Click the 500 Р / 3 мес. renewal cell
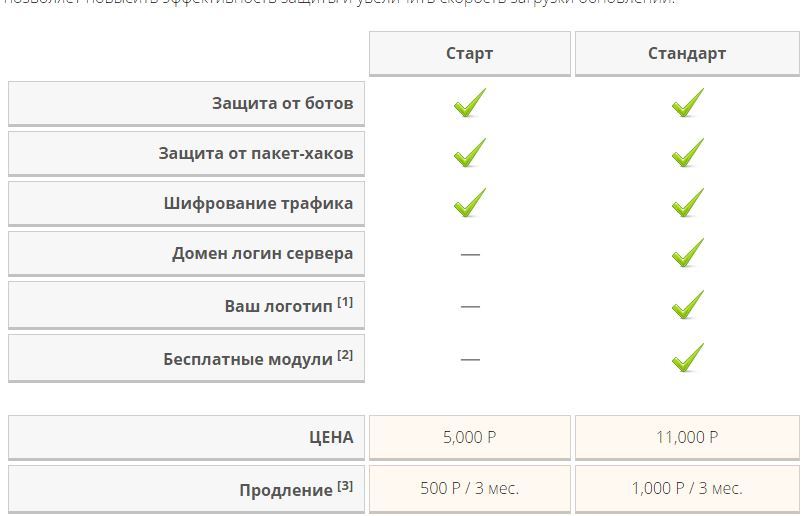807x516 pixels. coord(469,489)
